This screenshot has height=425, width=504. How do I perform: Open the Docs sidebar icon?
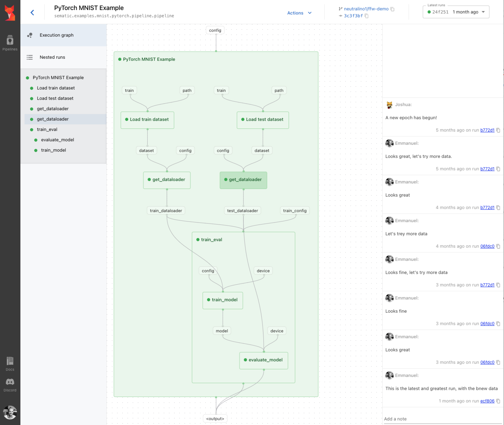point(10,364)
